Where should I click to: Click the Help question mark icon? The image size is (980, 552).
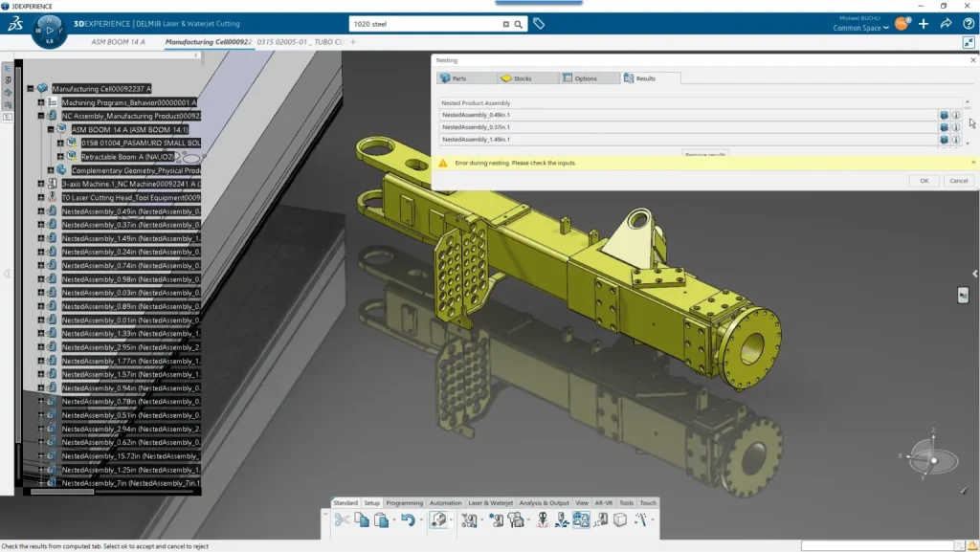[969, 24]
